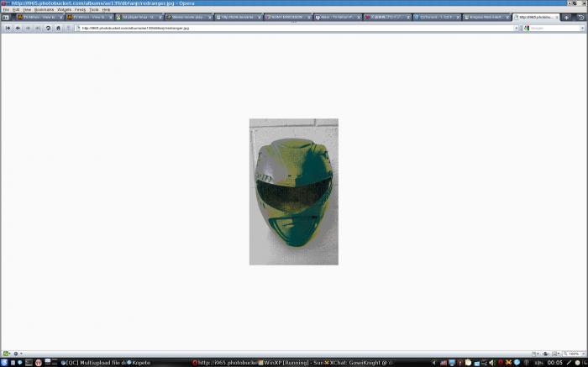588x367 pixels.
Task: Expand the address bar history dropdown
Action: point(516,28)
